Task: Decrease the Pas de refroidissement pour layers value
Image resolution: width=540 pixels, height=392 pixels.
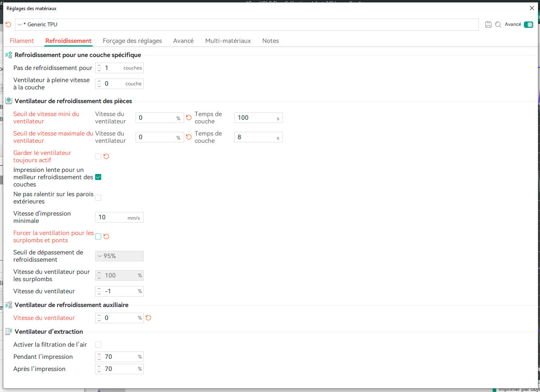Action: coord(99,70)
